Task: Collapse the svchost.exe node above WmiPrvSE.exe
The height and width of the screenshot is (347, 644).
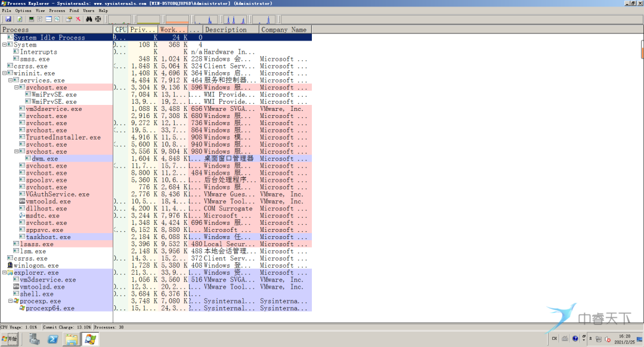Action: coord(17,88)
